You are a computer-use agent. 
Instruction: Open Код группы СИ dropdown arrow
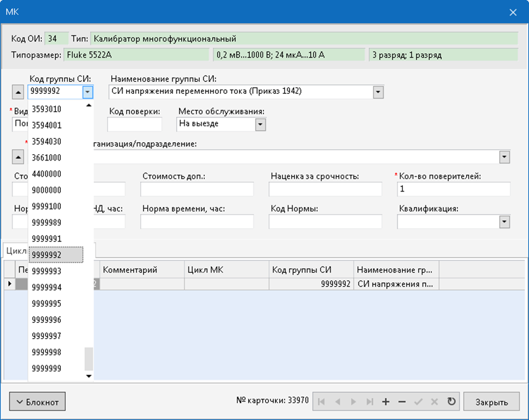pos(87,92)
